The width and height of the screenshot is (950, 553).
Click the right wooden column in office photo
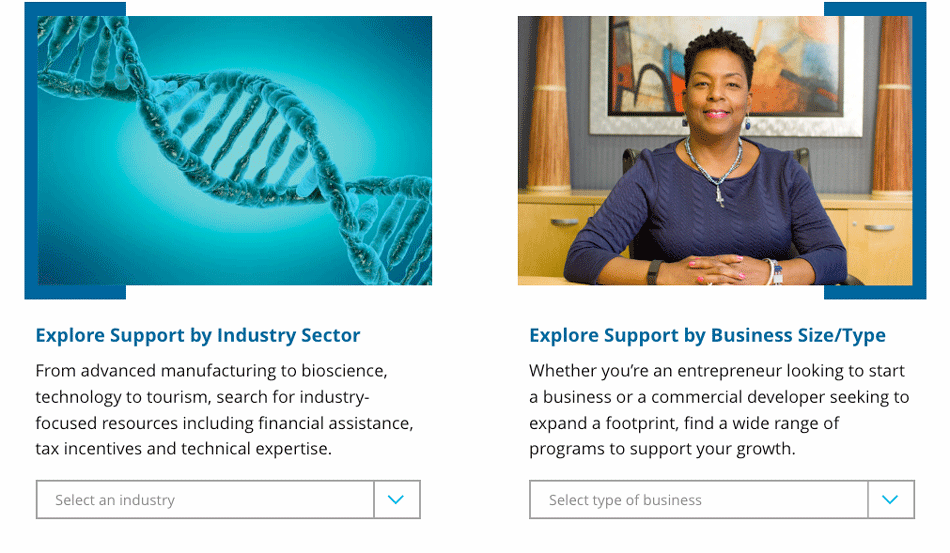(x=891, y=105)
